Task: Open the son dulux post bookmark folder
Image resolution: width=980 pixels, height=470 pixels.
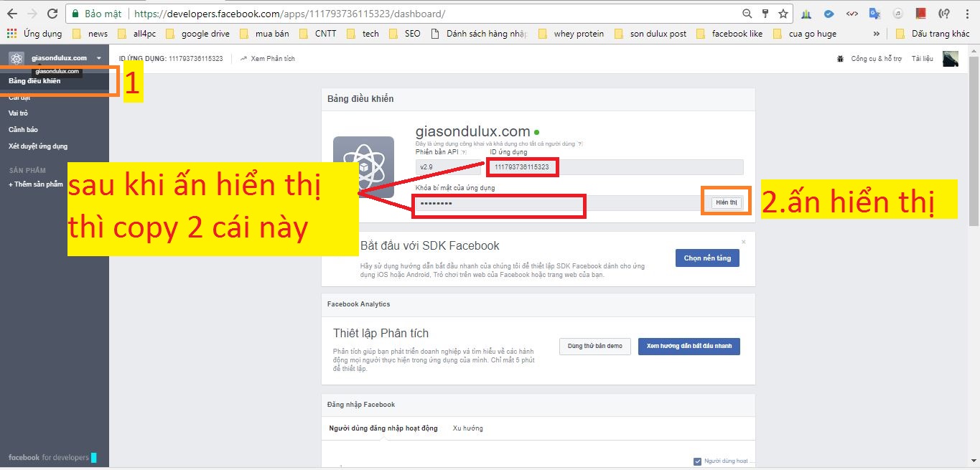Action: (x=650, y=34)
